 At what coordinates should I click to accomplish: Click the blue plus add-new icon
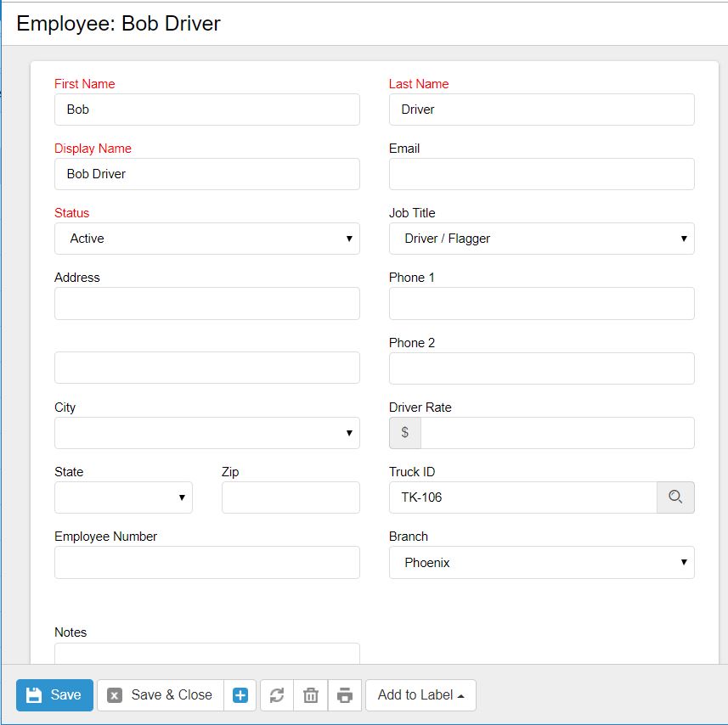tap(240, 695)
